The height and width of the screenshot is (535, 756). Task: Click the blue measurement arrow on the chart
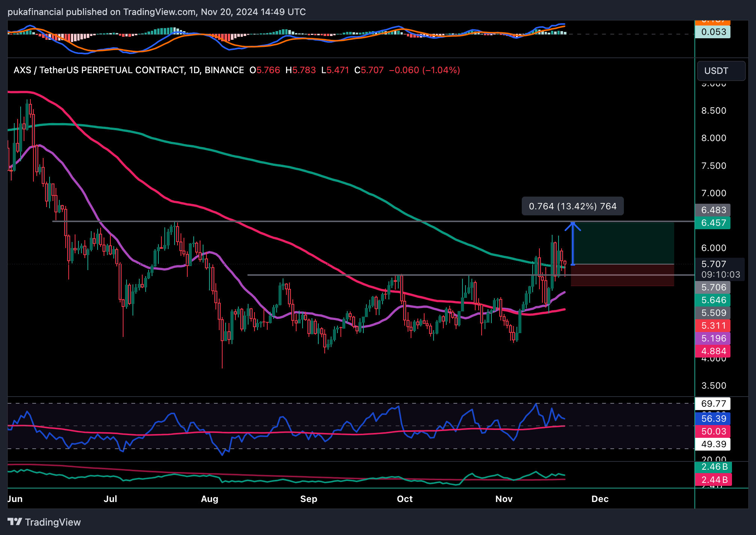click(573, 244)
